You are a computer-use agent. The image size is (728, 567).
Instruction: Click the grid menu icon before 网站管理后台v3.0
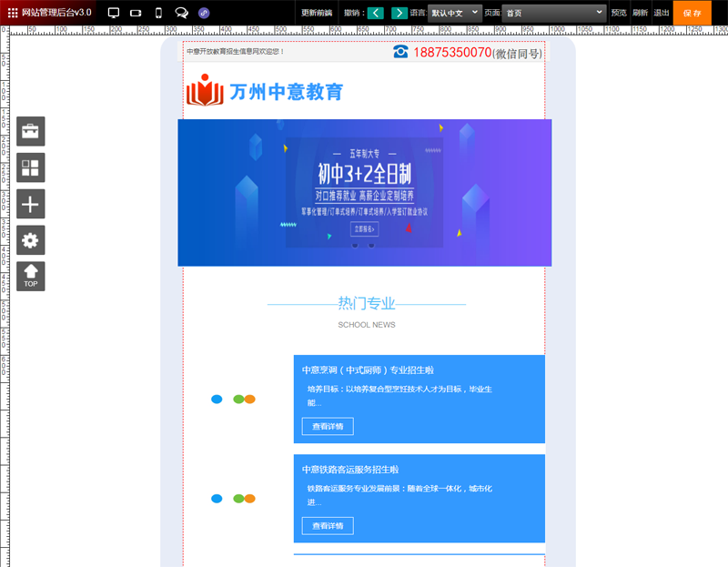(11, 12)
